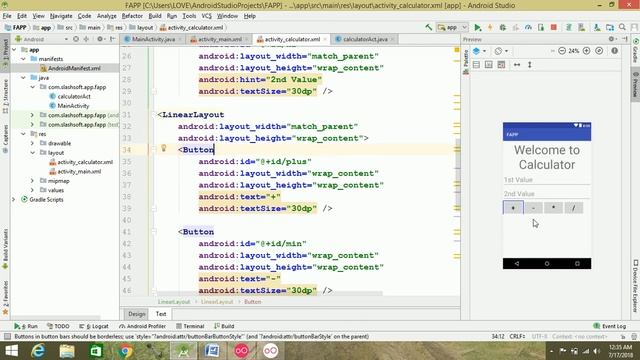Switch to calculatorAct.java tab

tap(364, 39)
